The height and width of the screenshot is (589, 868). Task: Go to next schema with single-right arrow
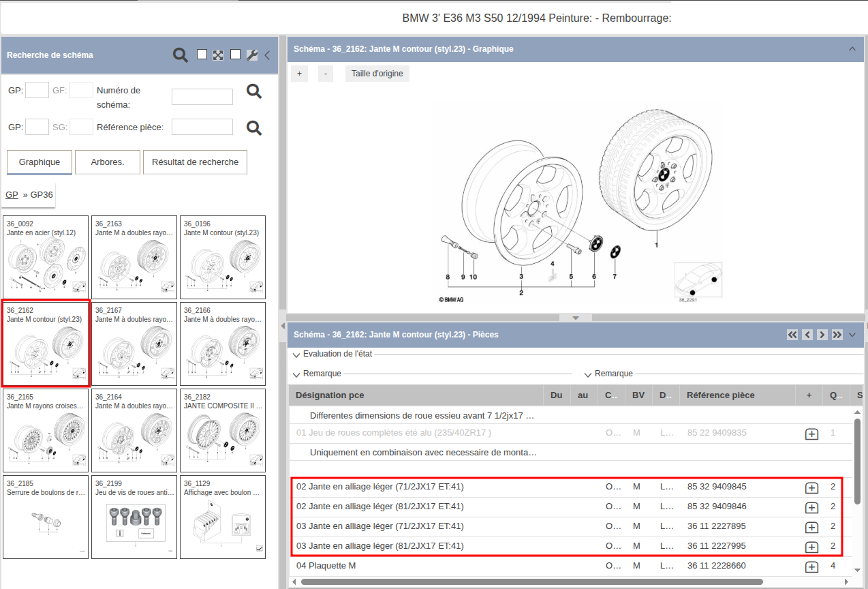click(822, 335)
